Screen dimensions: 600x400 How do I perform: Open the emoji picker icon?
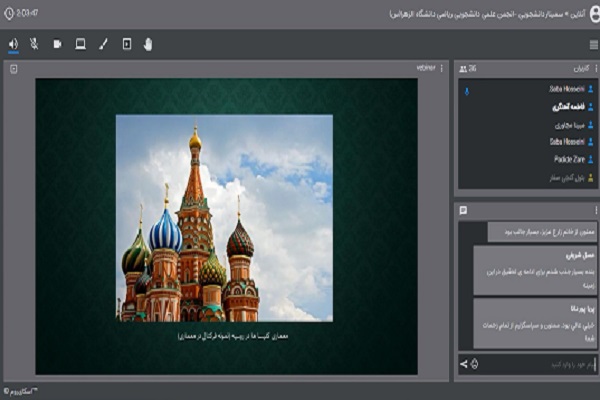(474, 364)
